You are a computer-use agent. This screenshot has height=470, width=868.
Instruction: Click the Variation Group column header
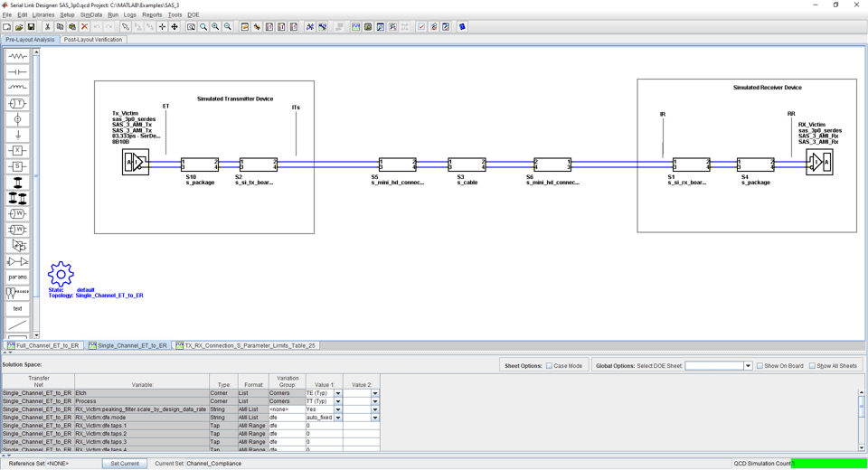(x=288, y=381)
